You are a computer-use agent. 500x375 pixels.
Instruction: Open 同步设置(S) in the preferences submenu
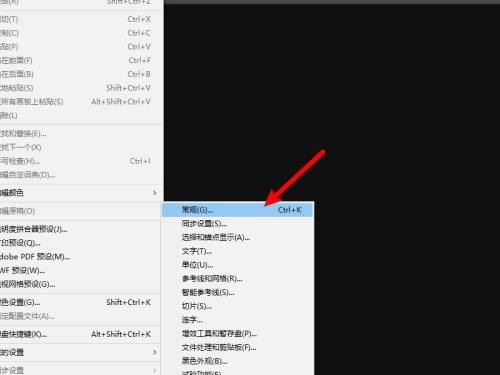(x=238, y=224)
